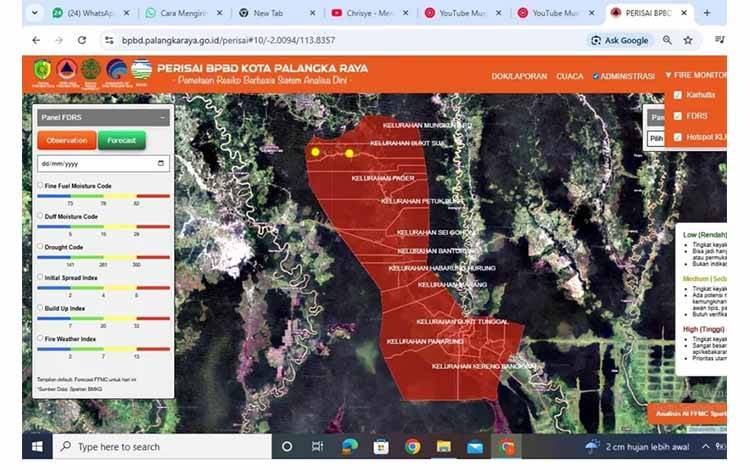Select Drought Code radio button
This screenshot has width=750, height=470.
pos(40,246)
